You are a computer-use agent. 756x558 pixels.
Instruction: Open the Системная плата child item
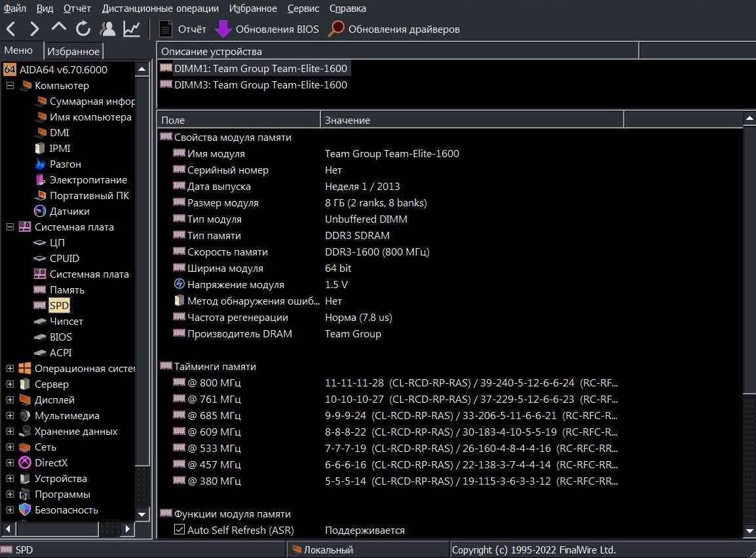click(81, 274)
